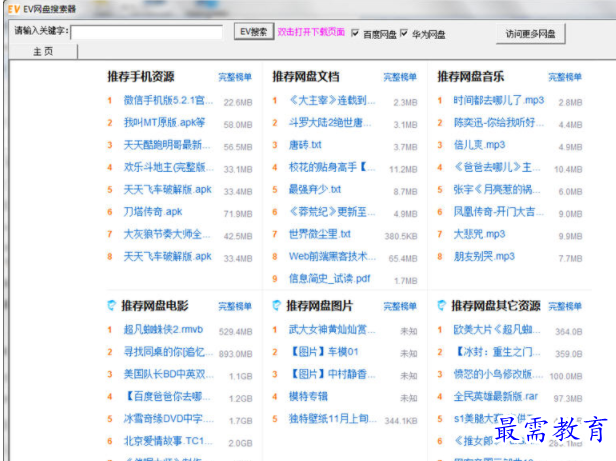Open 陈奕迅-你给我听好... music link
Screen dimensions: 616x461
tap(499, 123)
